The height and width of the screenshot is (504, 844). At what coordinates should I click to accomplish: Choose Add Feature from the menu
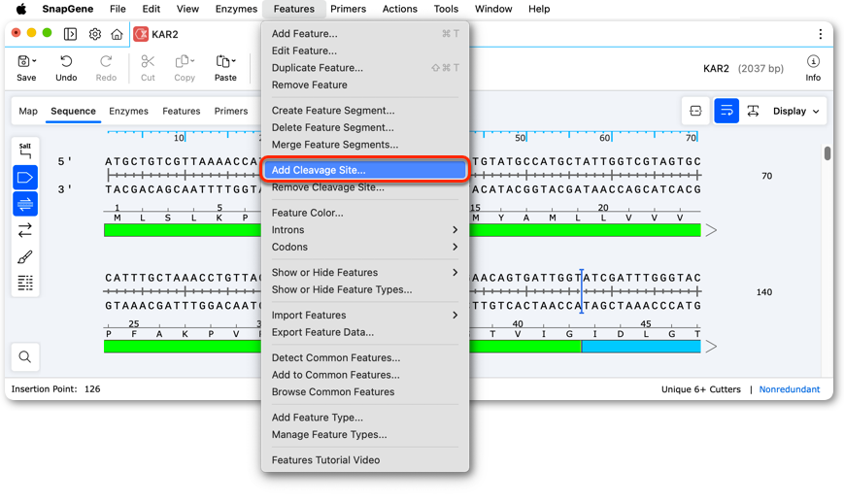(x=365, y=33)
